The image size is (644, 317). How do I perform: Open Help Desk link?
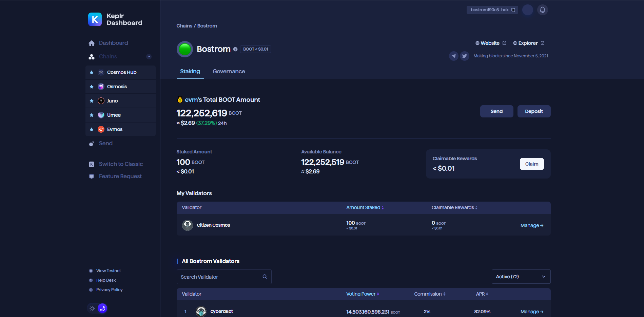106,280
